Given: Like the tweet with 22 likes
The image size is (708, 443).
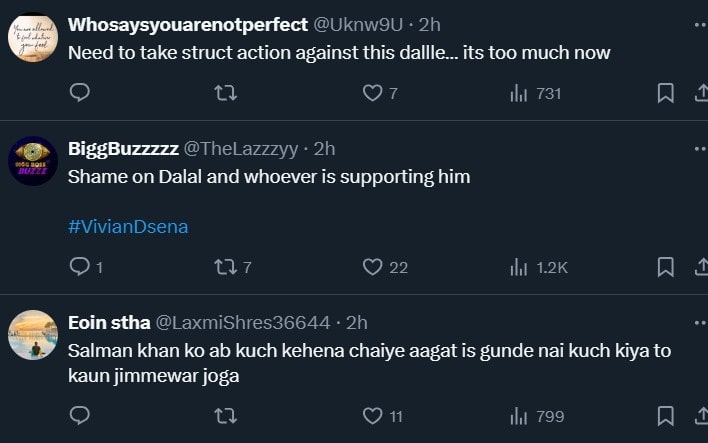Looking at the screenshot, I should 373,267.
